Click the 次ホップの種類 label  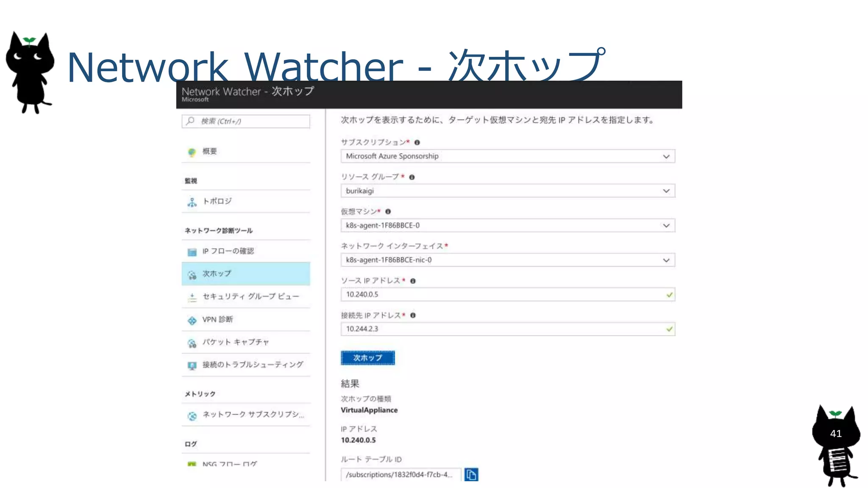[x=366, y=399]
